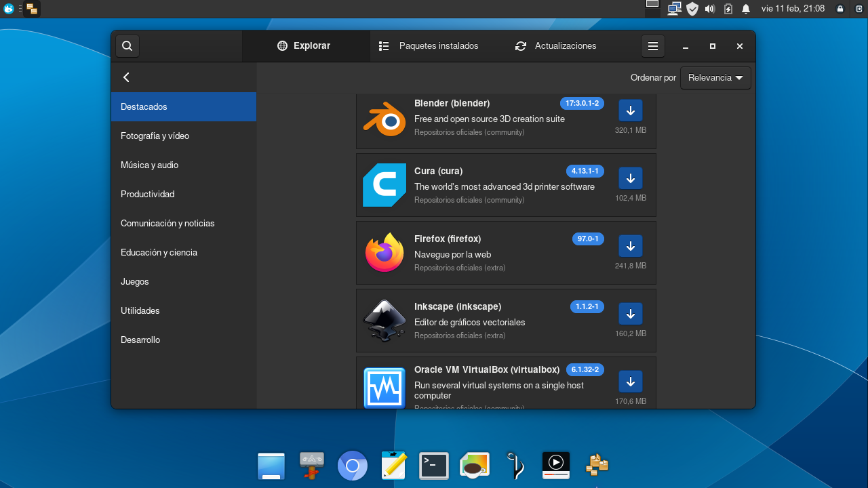Install VirtualBox with its download arrow
868x488 pixels.
pos(631,382)
